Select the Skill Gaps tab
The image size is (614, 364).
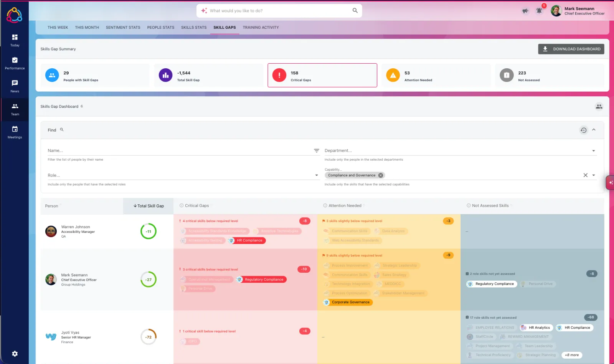(x=225, y=28)
